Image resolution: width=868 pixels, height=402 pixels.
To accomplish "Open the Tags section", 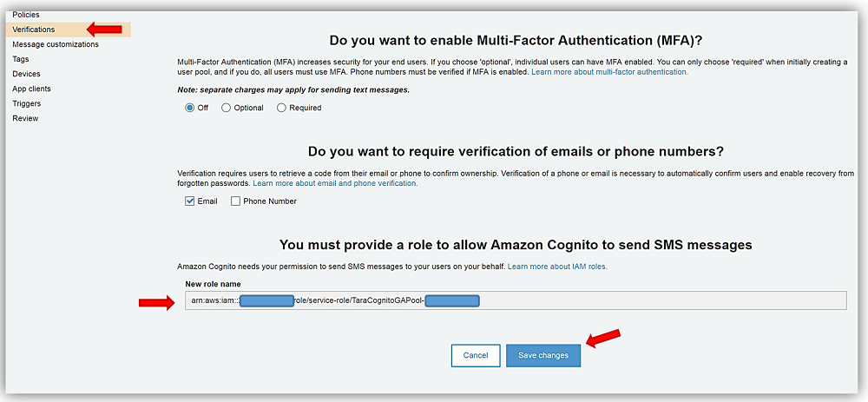I will [x=21, y=59].
